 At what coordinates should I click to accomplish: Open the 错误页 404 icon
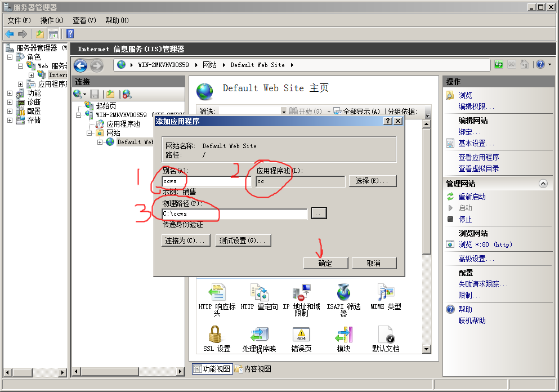coord(301,335)
